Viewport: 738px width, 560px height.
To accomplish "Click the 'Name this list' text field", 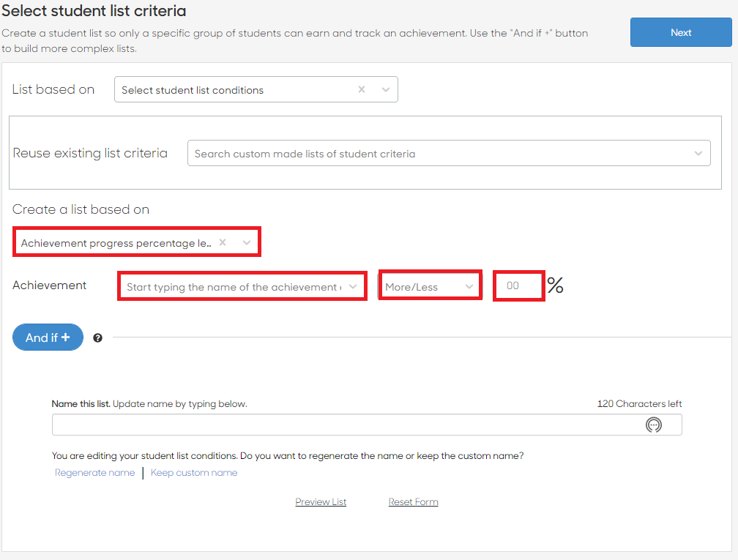I will pos(367,425).
